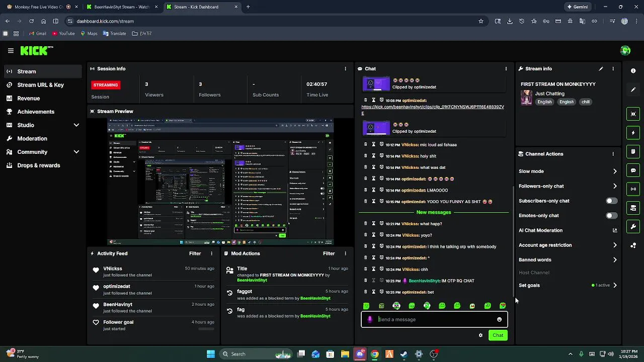Click the pencil edit icon in right sidebar
644x362 pixels.
[x=633, y=89]
